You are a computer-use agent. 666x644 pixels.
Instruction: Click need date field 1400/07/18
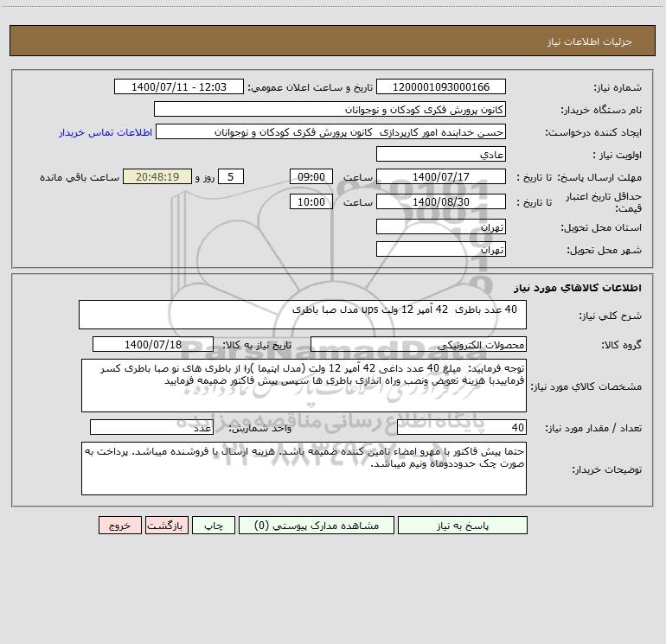153,344
